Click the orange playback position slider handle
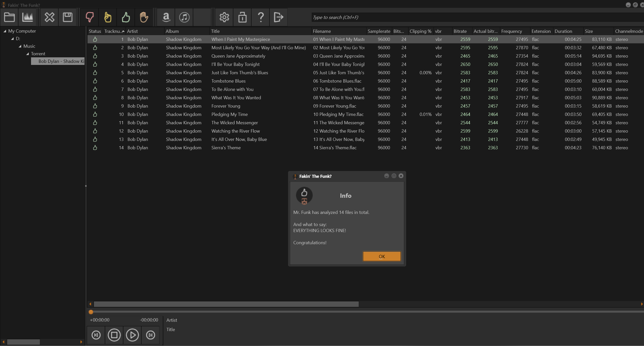644x346 pixels. (91, 312)
